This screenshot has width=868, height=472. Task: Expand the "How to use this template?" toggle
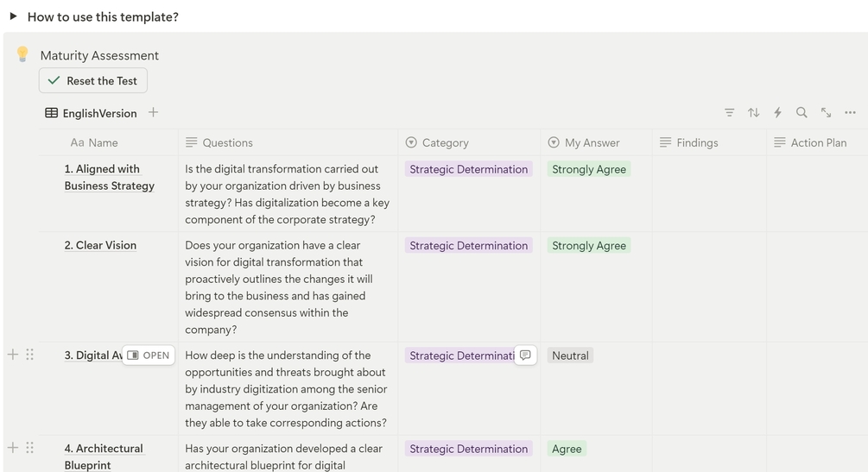point(13,16)
